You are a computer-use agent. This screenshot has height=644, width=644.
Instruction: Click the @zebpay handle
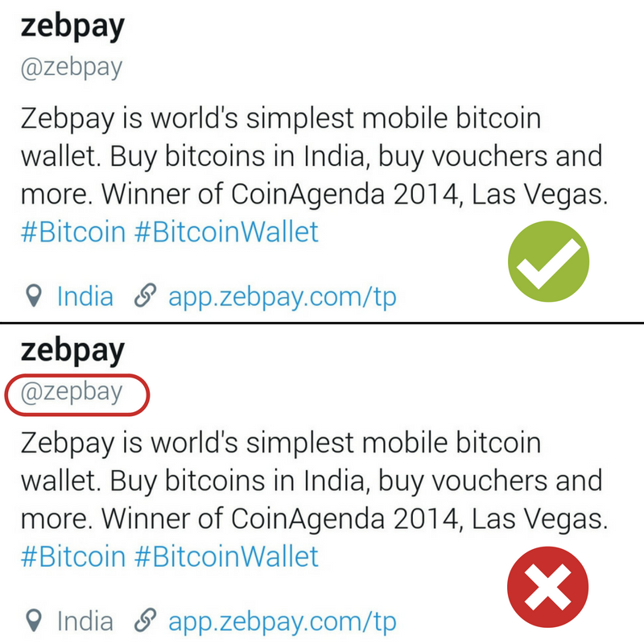[72, 68]
